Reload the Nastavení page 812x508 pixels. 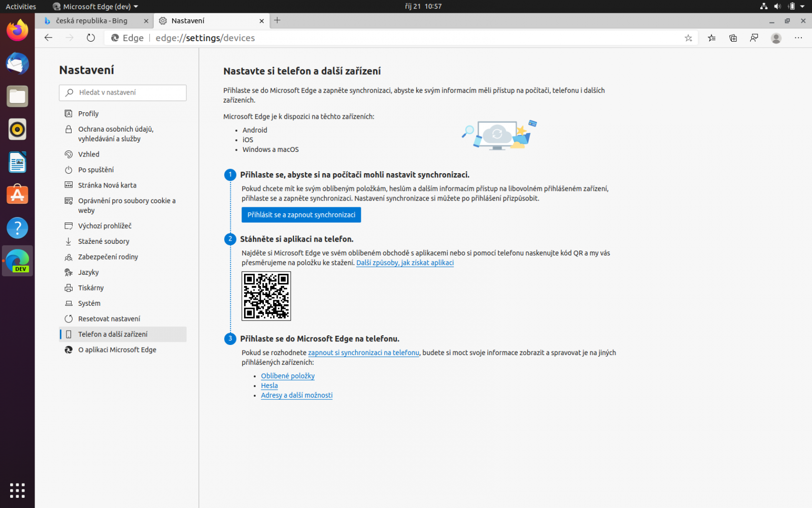click(90, 38)
